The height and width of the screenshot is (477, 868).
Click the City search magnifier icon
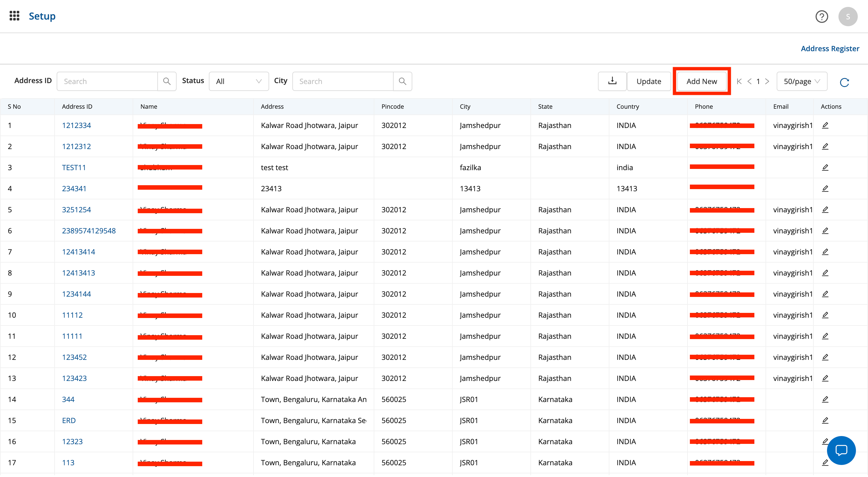(402, 81)
